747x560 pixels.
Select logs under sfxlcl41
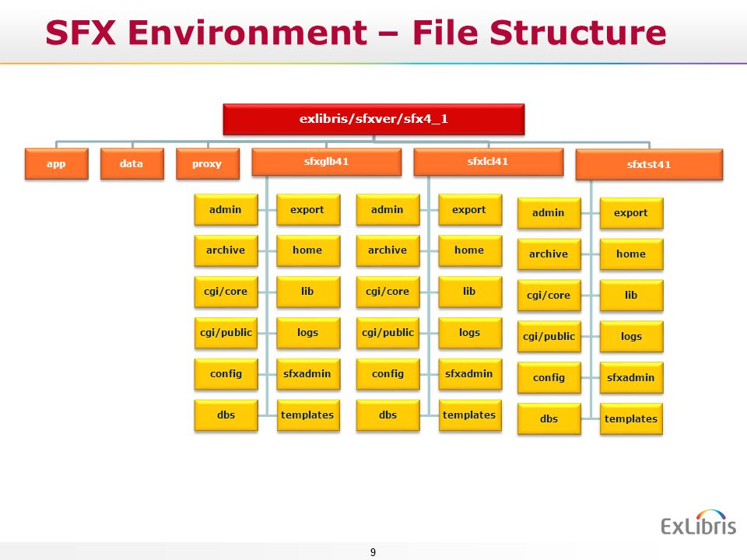click(x=470, y=333)
